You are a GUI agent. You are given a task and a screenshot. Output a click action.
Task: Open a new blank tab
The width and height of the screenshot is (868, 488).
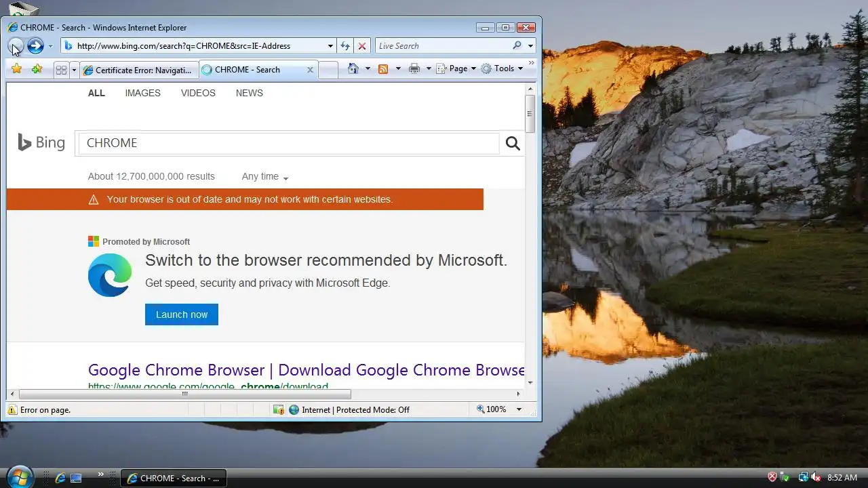328,70
